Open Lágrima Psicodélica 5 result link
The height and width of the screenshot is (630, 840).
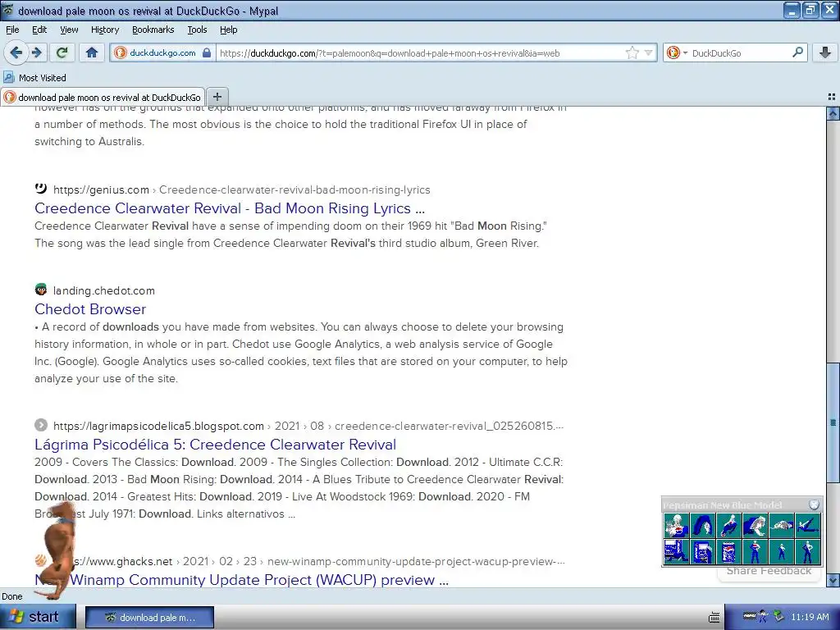click(216, 444)
